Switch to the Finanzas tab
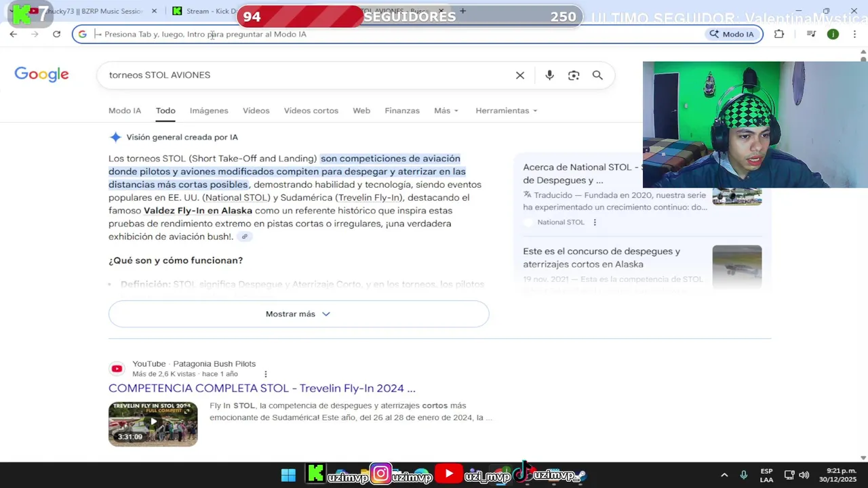The image size is (868, 488). [402, 110]
